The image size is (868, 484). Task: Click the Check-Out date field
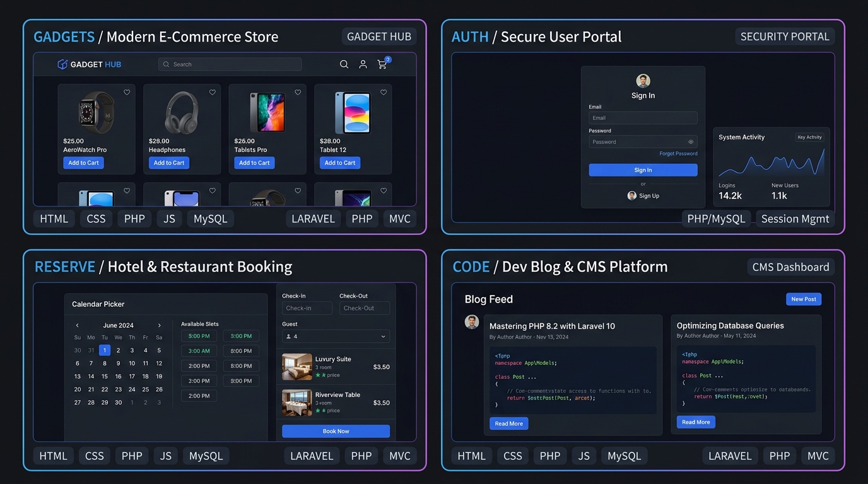pyautogui.click(x=365, y=308)
